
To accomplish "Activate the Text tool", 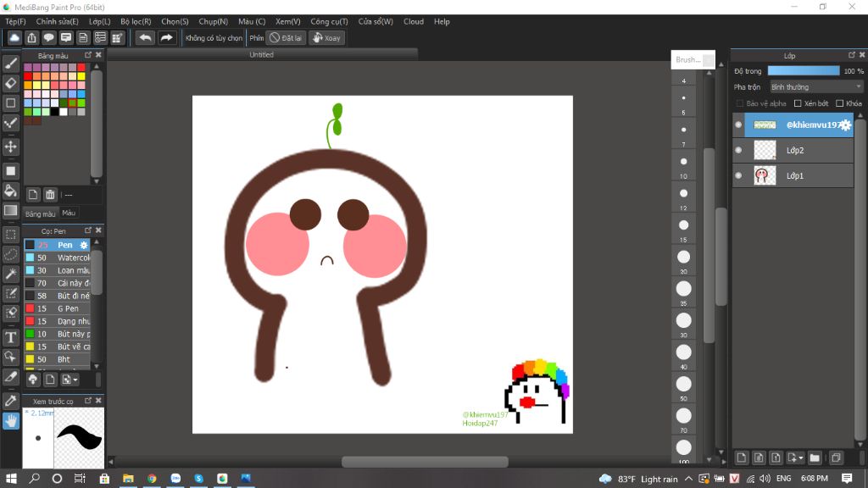I will click(x=11, y=336).
